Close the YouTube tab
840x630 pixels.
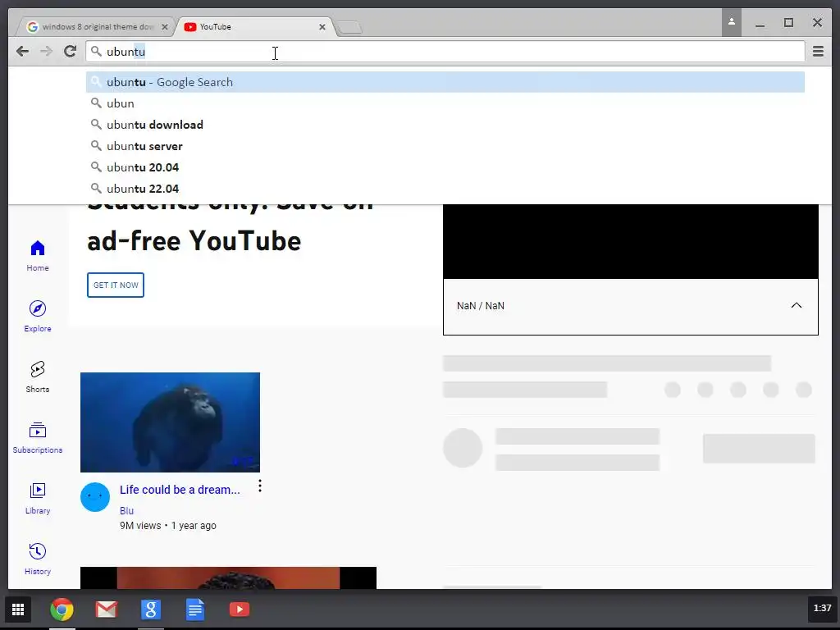point(322,27)
